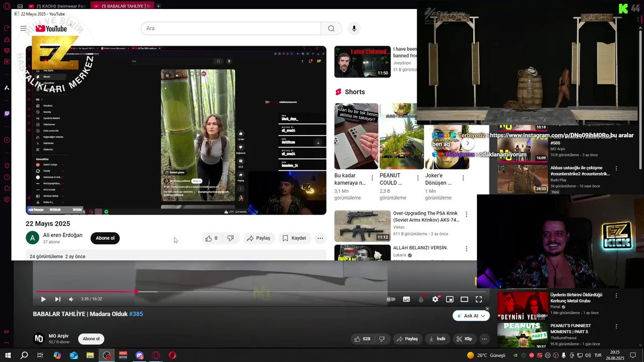Viewport: 644px width, 362px height.
Task: Show next Shorts with arrow
Action: coord(467,143)
